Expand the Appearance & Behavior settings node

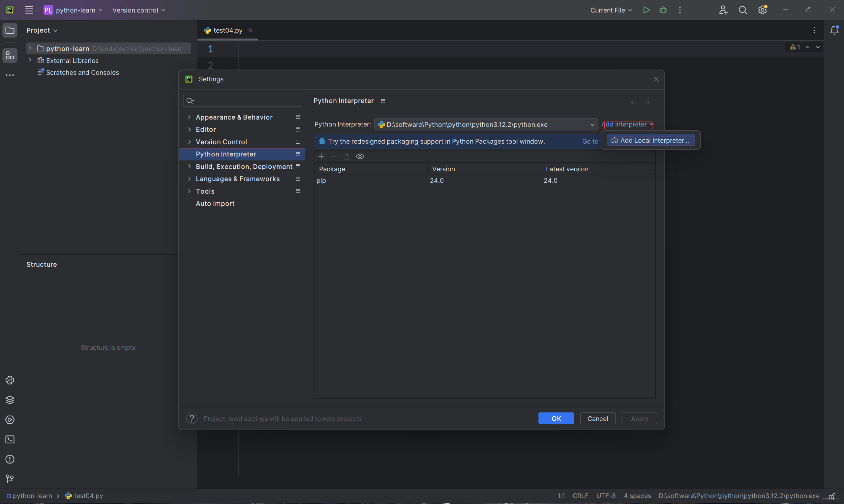pos(189,117)
